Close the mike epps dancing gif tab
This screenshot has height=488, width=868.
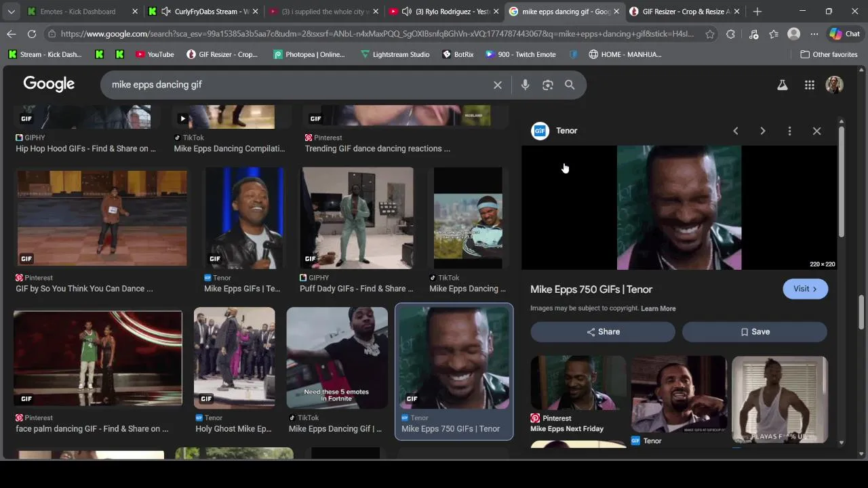[616, 12]
